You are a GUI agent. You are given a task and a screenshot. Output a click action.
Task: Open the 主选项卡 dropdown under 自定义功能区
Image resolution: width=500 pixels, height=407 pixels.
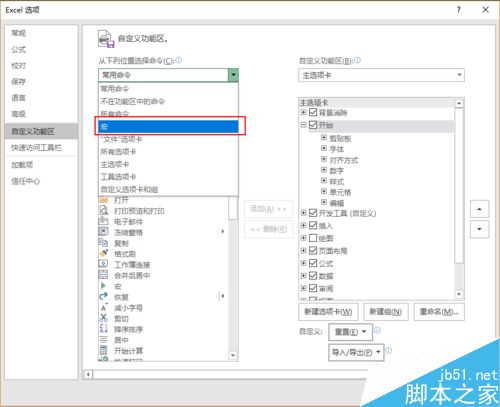tap(381, 75)
